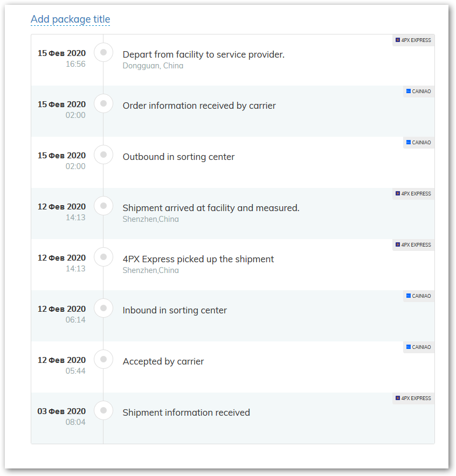456x476 pixels.
Task: Click the Depart from facility to service provider text
Action: pos(204,54)
